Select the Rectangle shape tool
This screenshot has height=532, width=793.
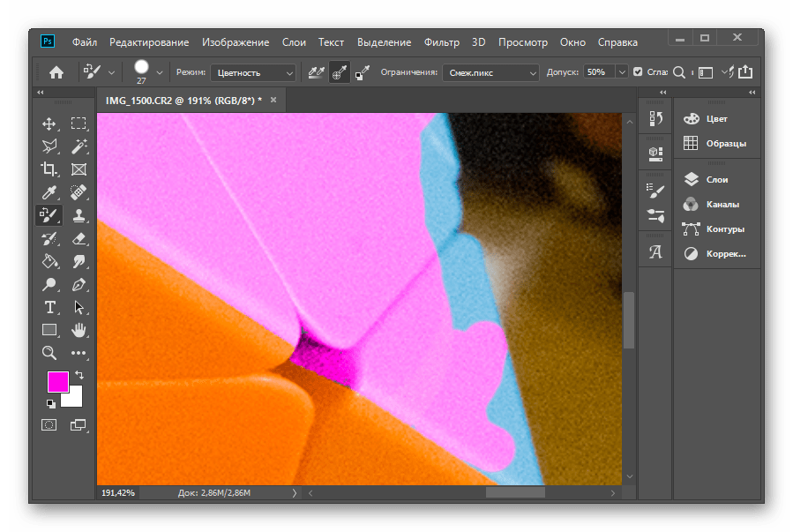(x=49, y=330)
